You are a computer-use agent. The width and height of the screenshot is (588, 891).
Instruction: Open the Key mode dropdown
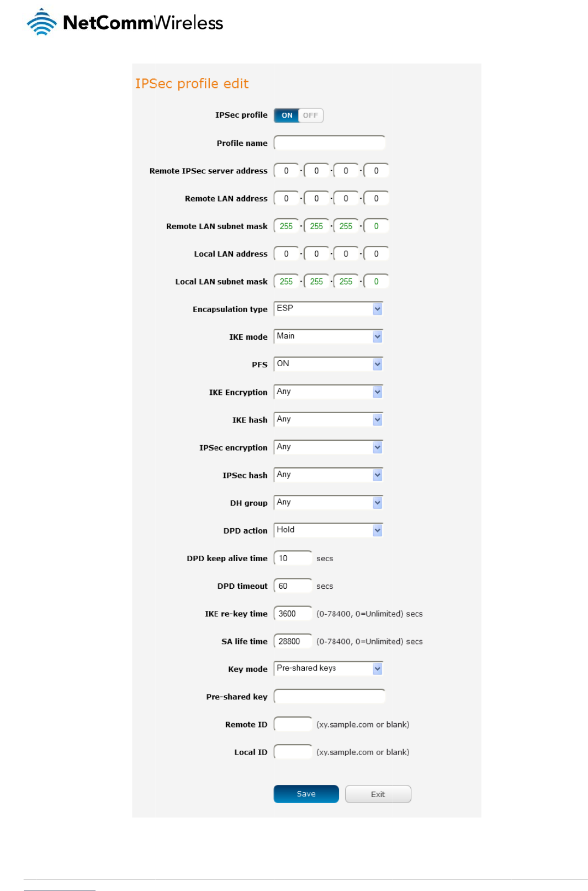pos(328,668)
